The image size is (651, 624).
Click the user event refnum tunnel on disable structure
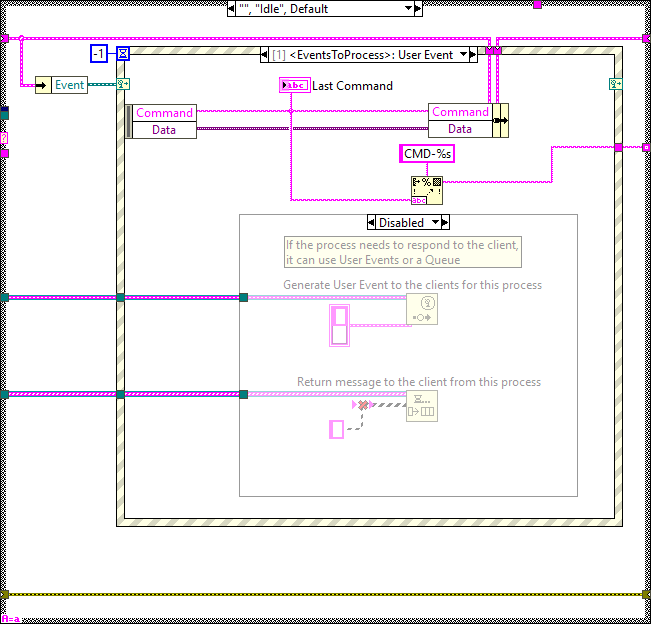pos(244,297)
